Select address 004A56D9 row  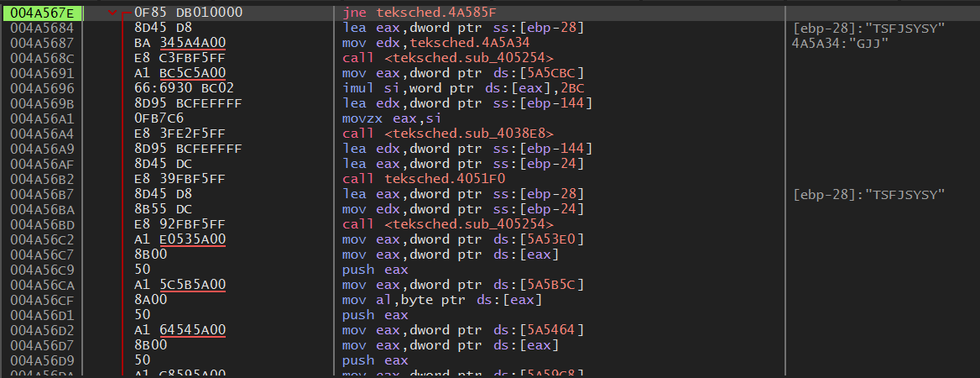click(x=42, y=360)
